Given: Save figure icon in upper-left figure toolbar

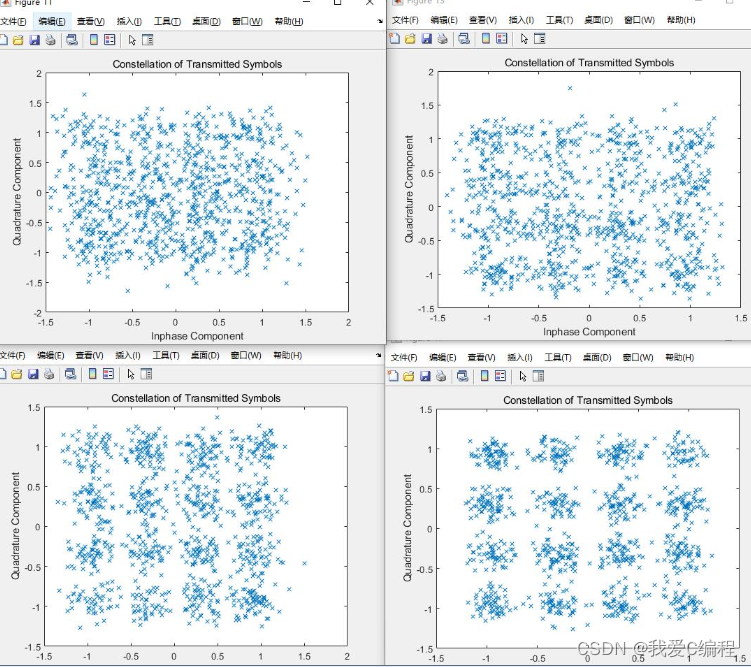Looking at the screenshot, I should [34, 40].
